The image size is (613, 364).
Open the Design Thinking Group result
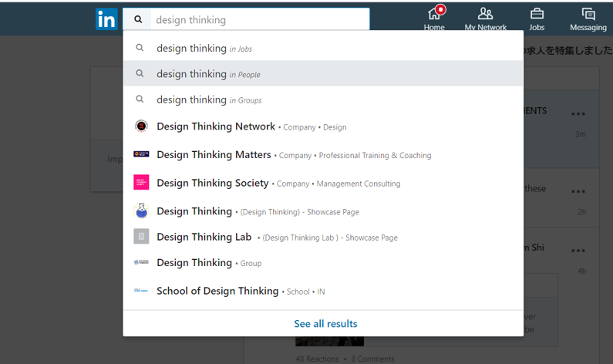point(323,263)
